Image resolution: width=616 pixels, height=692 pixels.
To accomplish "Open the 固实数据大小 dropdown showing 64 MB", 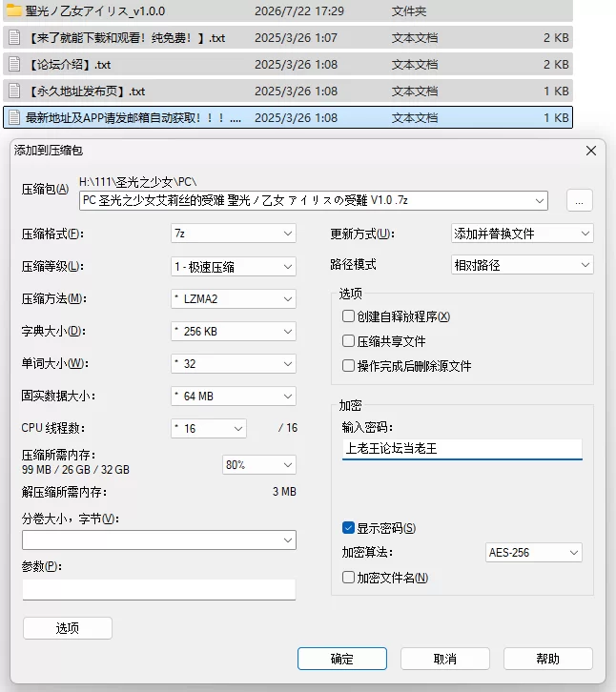I will pos(234,396).
